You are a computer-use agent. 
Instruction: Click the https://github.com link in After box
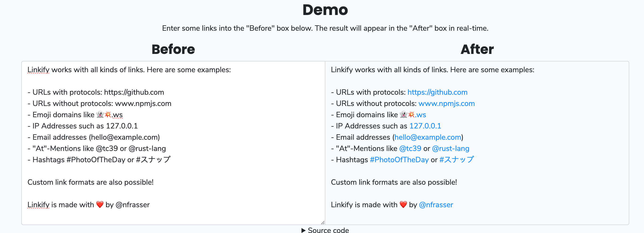tap(437, 92)
